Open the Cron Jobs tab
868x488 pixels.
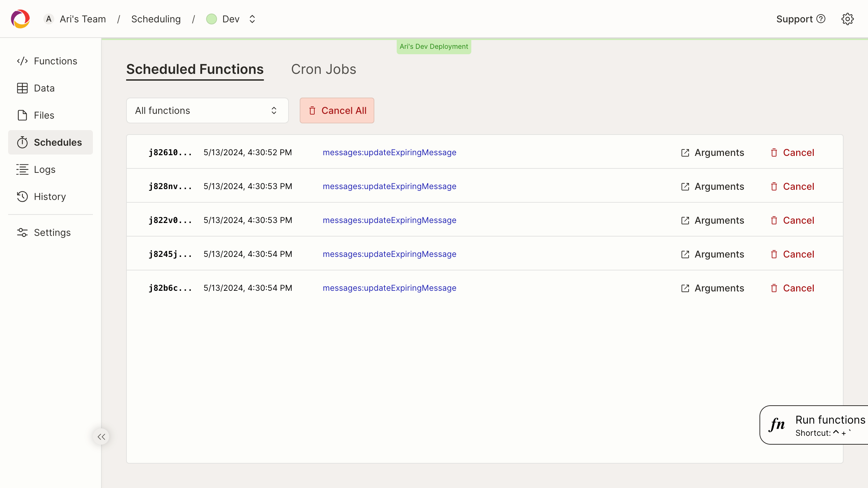click(324, 68)
